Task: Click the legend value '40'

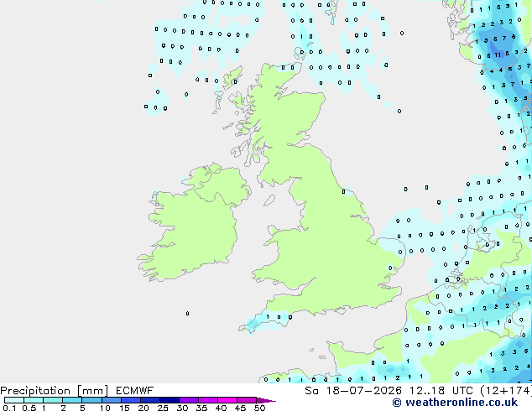Action: [221, 408]
